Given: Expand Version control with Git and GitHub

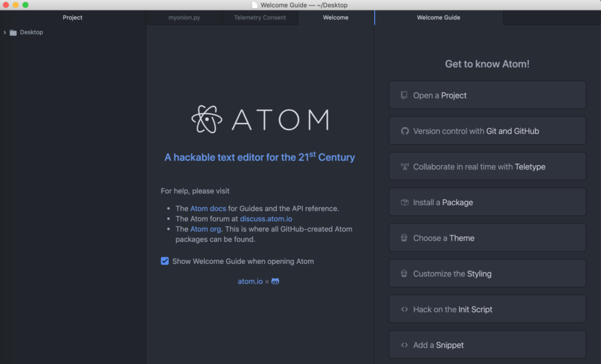Looking at the screenshot, I should 487,131.
